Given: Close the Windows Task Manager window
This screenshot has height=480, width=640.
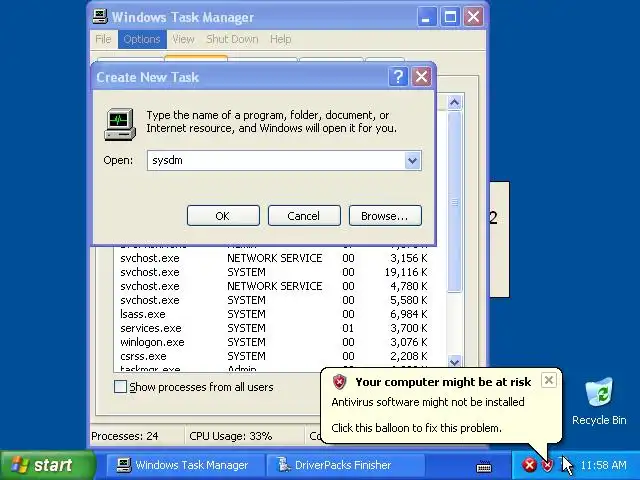Looking at the screenshot, I should click(473, 17).
